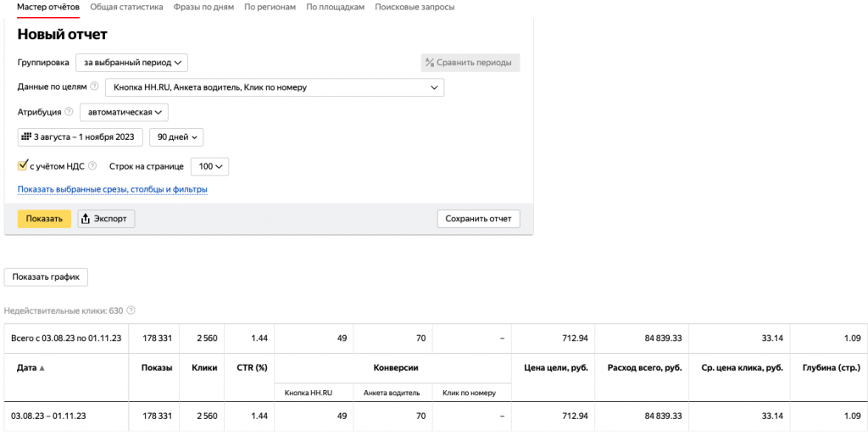Click help icon beside Атрибуция label
Image resolution: width=868 pixels, height=447 pixels.
tap(69, 112)
